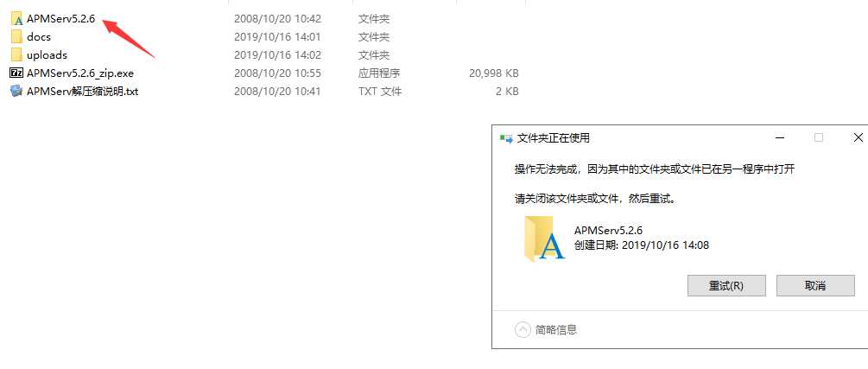Click size 20,998 KB cell
Viewport: 868px width, 369px height.
(494, 73)
